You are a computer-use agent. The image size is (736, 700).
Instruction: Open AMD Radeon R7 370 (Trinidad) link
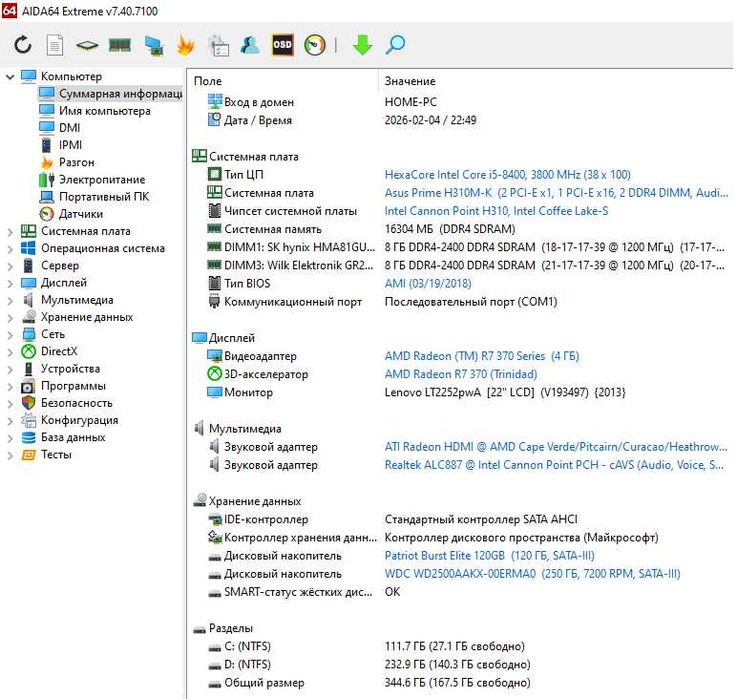pos(461,375)
